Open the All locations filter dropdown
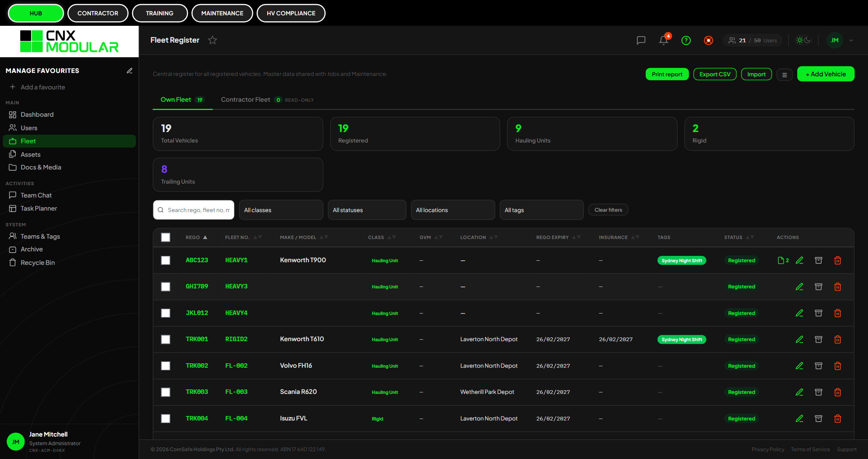This screenshot has height=459, width=868. [453, 210]
